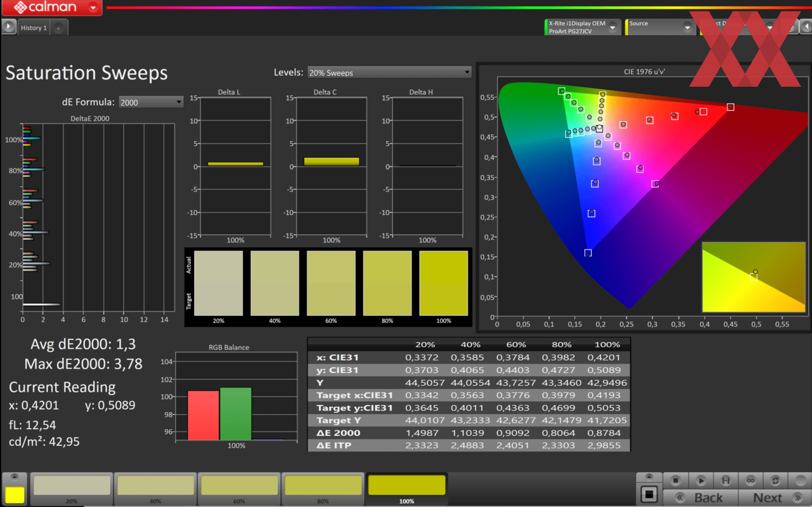Viewport: 812px width, 507px height.
Task: Click the refresh/loop arrows icon
Action: (x=775, y=480)
